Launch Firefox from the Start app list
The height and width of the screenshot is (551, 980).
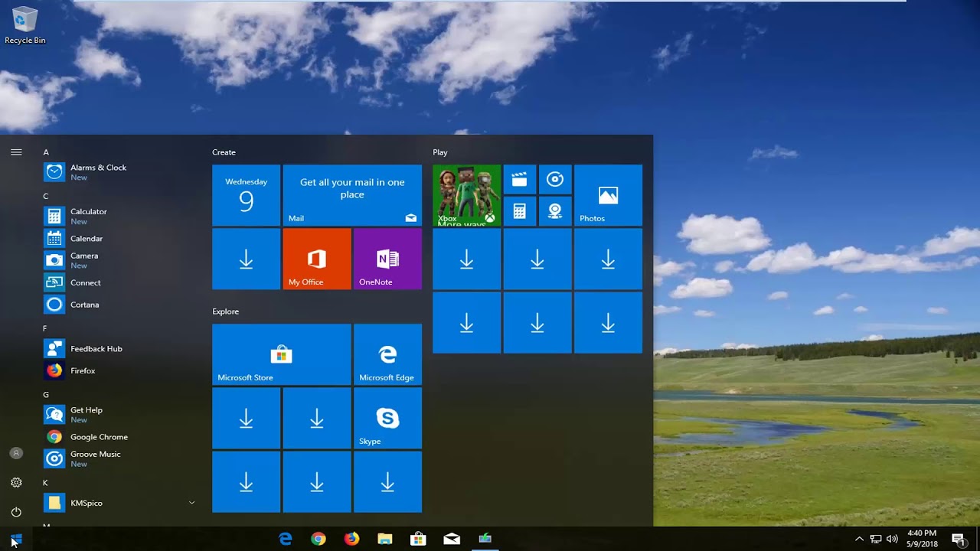(x=119, y=370)
